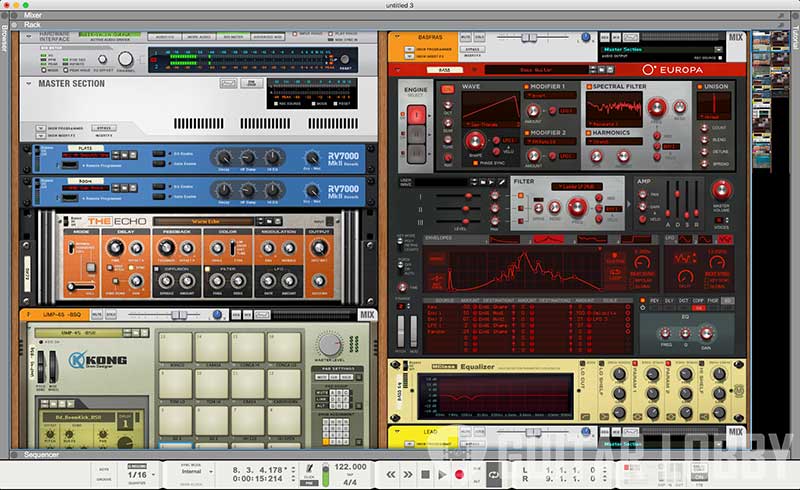
Task: Click the Plate RV7000 Decay knob
Action: tap(223, 158)
